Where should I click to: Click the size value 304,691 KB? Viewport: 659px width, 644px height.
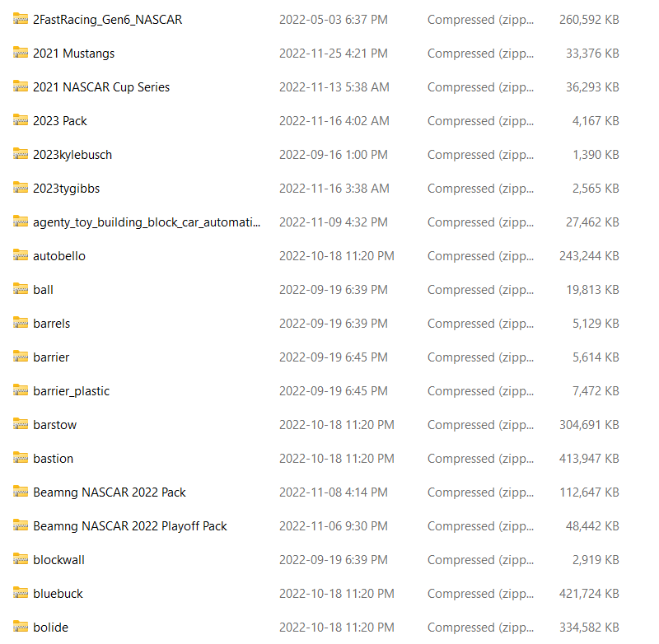[x=589, y=425]
